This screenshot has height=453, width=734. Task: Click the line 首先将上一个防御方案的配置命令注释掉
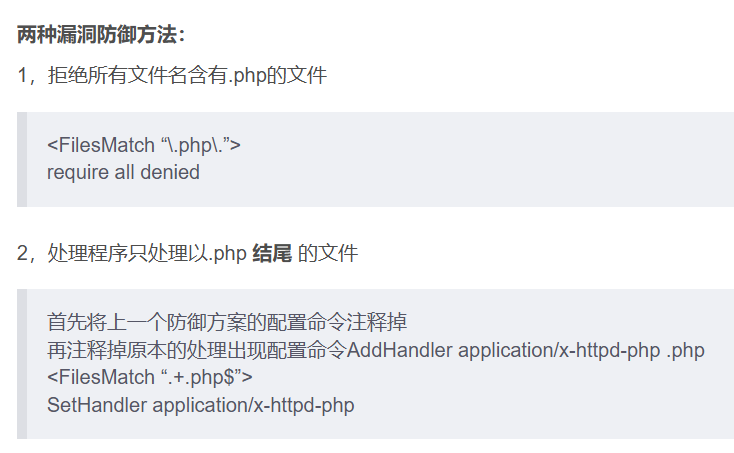tap(227, 322)
